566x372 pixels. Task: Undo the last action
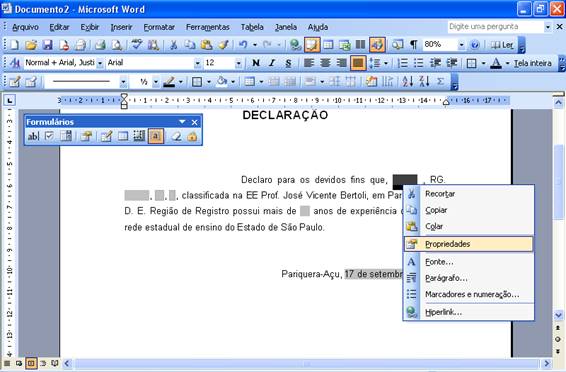click(x=243, y=45)
